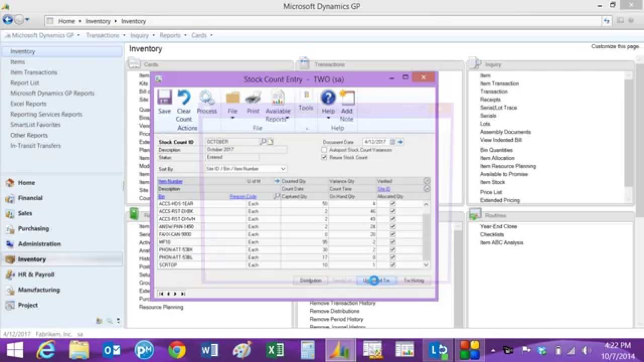Click the Trx History button
The image size is (644, 362).
click(414, 281)
